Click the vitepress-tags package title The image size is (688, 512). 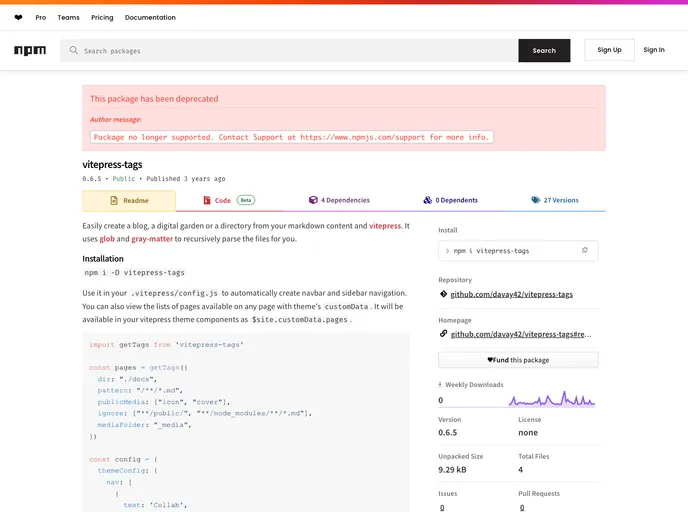tap(112, 165)
